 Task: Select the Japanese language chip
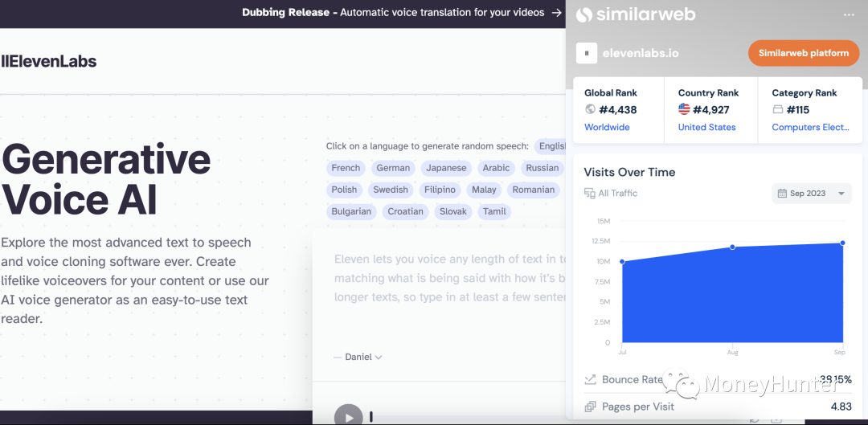(x=446, y=168)
